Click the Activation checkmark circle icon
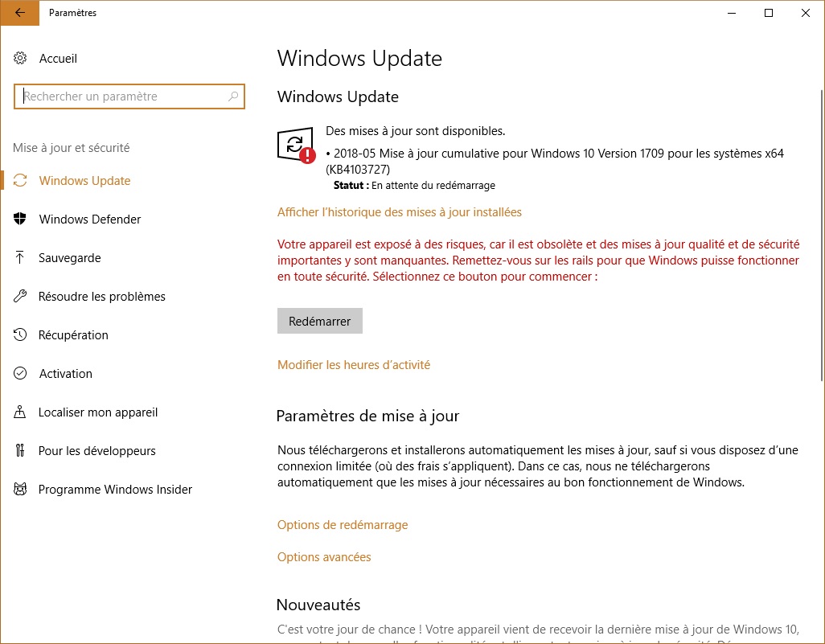This screenshot has width=825, height=644. (x=21, y=374)
